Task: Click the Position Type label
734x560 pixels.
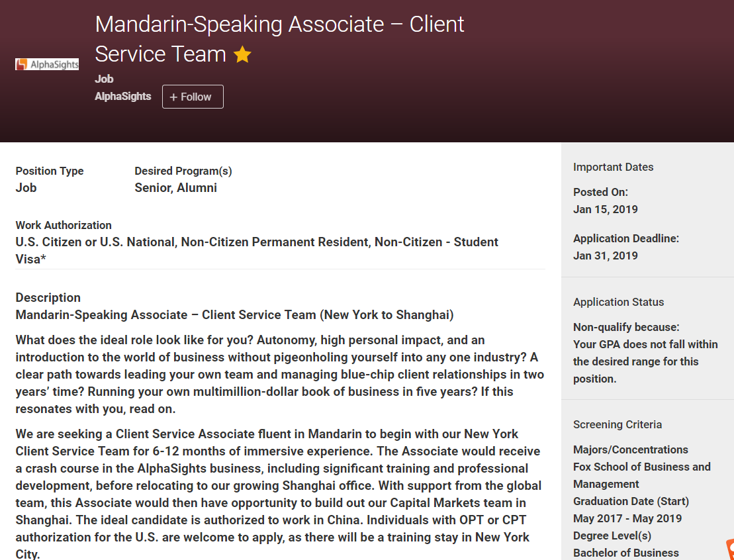Action: point(50,171)
